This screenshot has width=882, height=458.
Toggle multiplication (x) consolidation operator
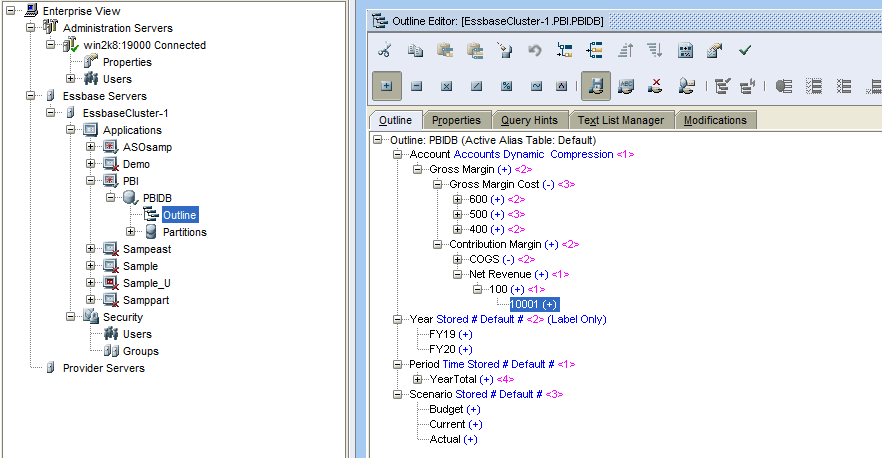447,86
